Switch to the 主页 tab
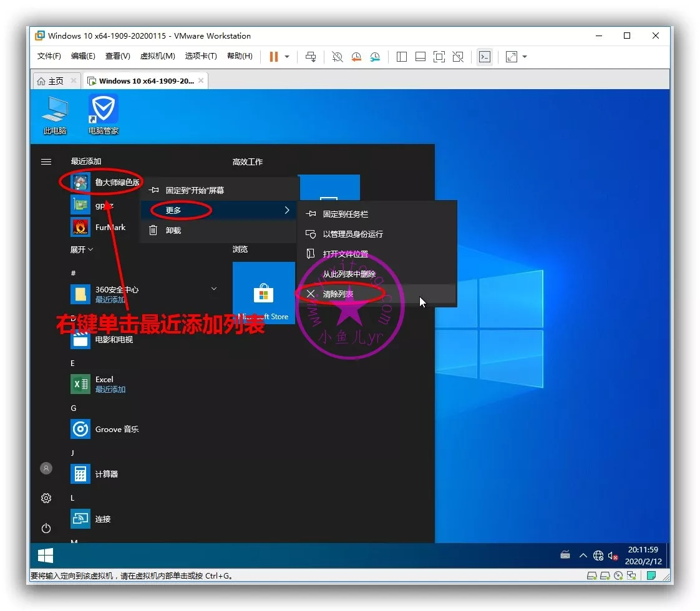Screen dimensions: 700x611 click(x=51, y=81)
